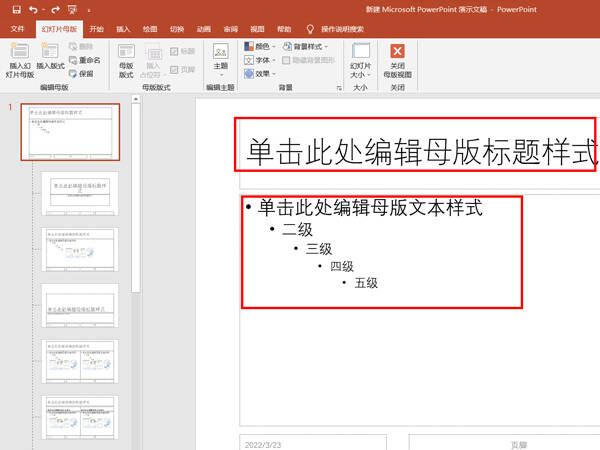600x450 pixels.
Task: Select the section header layout thumbnail
Action: click(x=80, y=306)
